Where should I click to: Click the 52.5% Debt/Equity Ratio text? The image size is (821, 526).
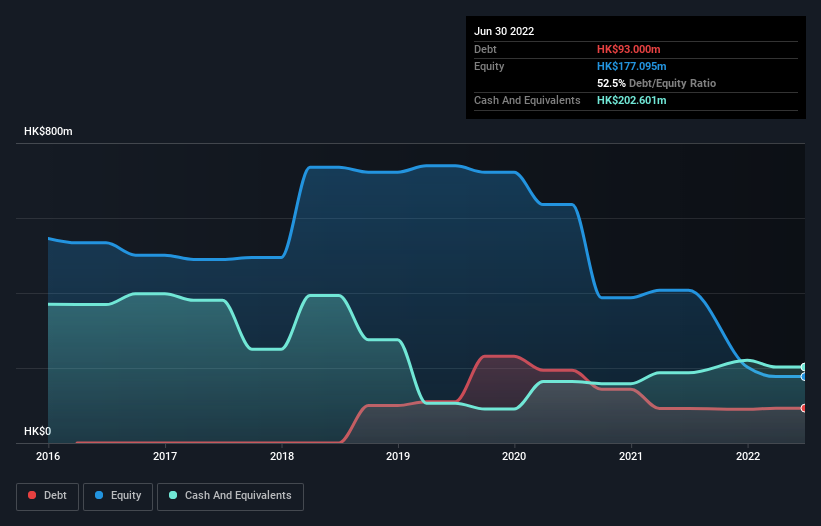point(656,83)
